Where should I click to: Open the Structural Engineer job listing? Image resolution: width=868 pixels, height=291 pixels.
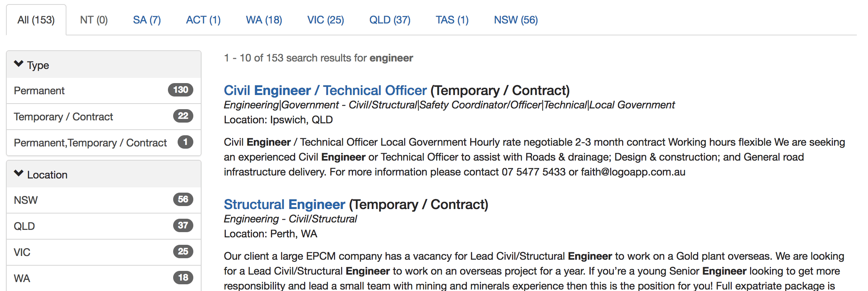284,205
